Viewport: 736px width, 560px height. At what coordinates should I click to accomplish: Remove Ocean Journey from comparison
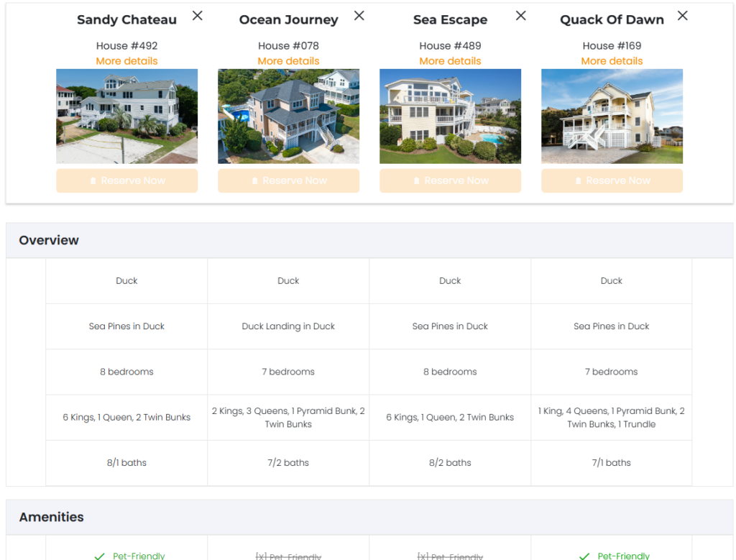click(x=359, y=16)
